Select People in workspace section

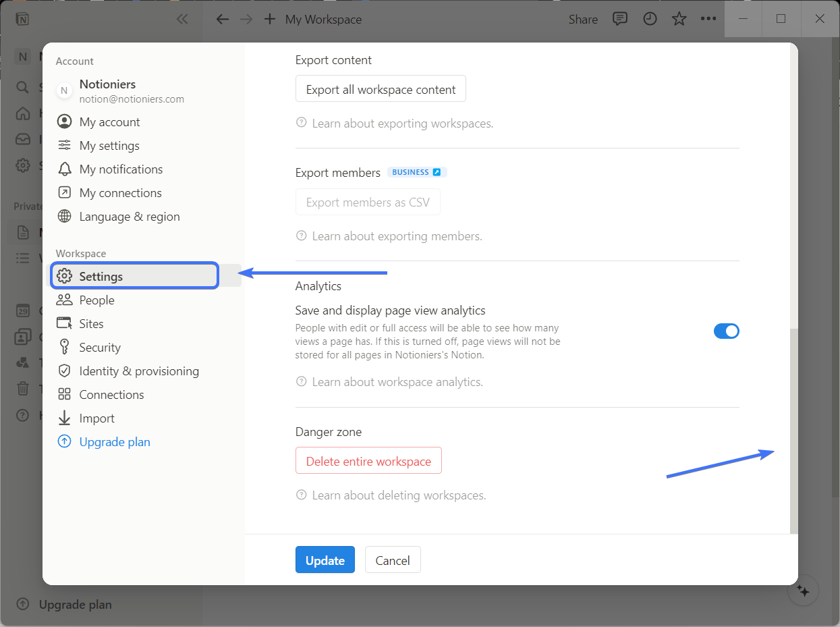96,300
